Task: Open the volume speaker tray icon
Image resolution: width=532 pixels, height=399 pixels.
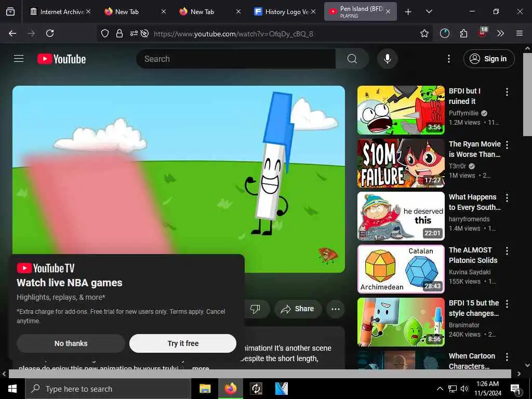Action: tap(464, 389)
